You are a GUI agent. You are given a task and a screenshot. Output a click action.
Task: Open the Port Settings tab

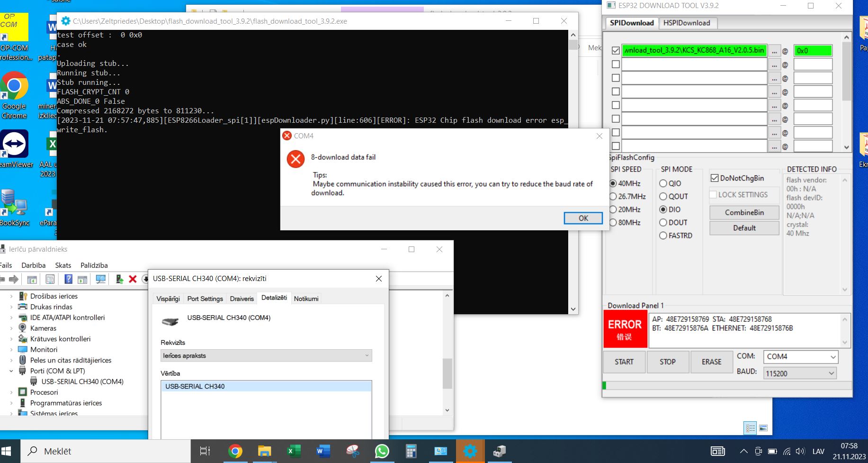point(205,299)
